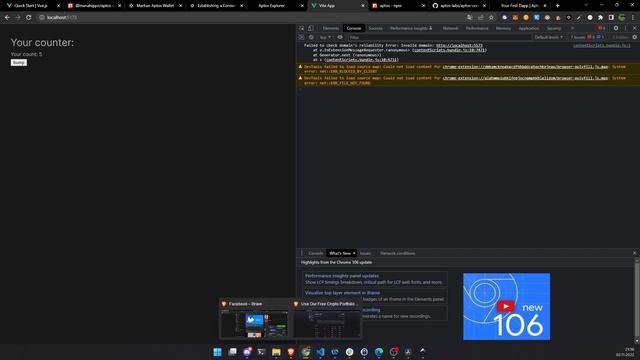Viewport: 640px width, 360px height.
Task: Open the share page icon in address bar
Action: [x=481, y=18]
